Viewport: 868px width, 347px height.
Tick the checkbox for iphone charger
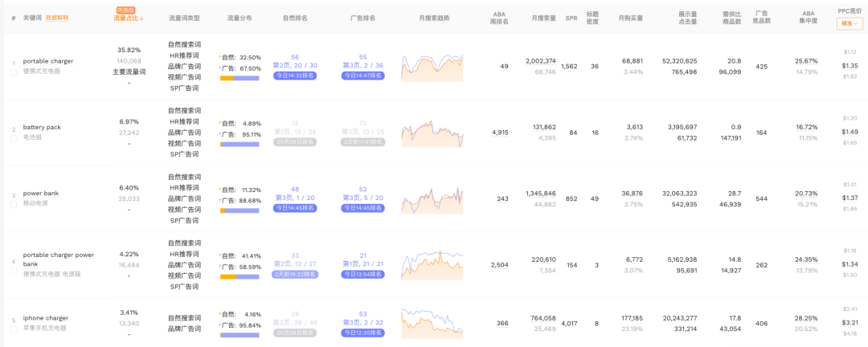click(14, 329)
